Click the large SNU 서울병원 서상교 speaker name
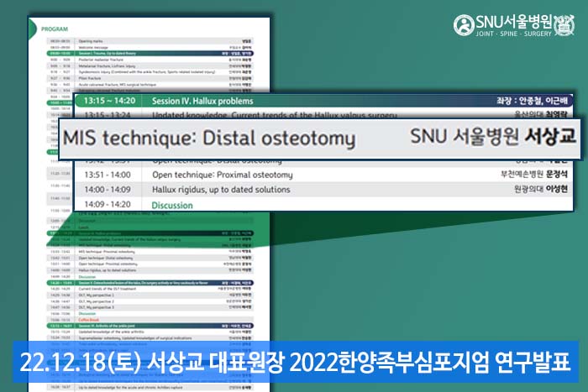The image size is (588, 392). click(493, 136)
